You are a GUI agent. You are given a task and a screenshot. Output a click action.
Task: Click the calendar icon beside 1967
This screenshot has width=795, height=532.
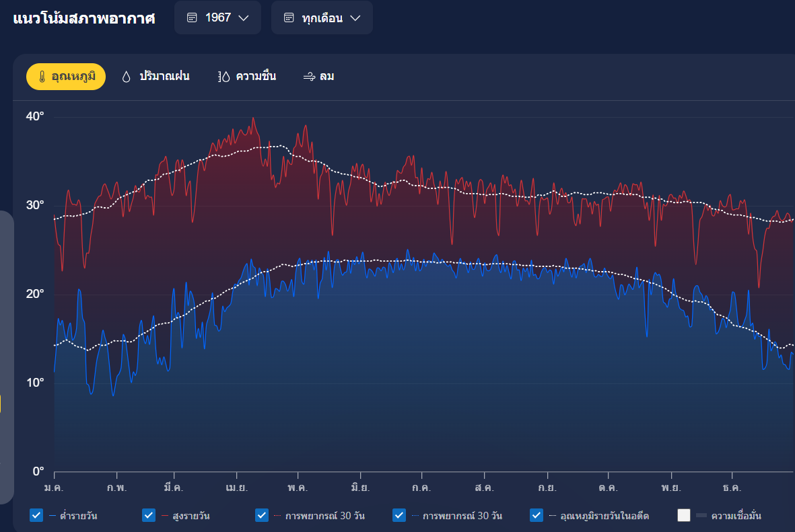coord(192,17)
